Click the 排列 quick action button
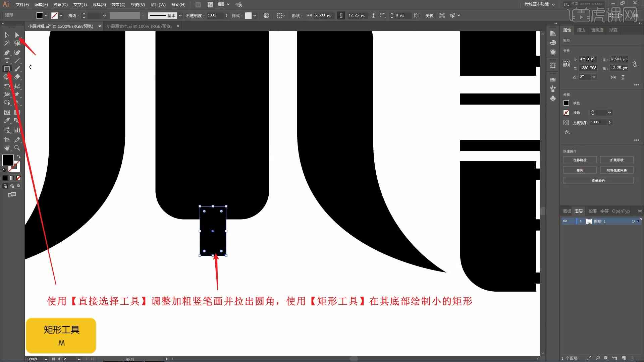Viewport: 644px width, 362px height. click(x=580, y=170)
